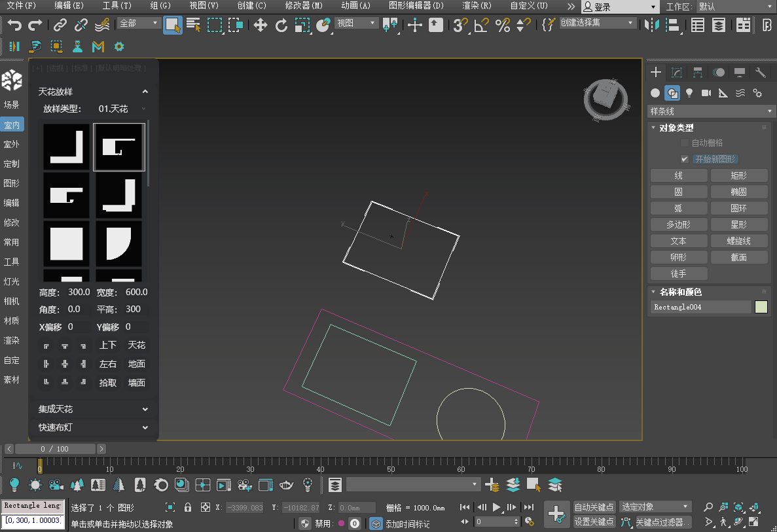Viewport: 777px width, 532px height.
Task: Open the Display tab in command panel
Action: pyautogui.click(x=739, y=73)
